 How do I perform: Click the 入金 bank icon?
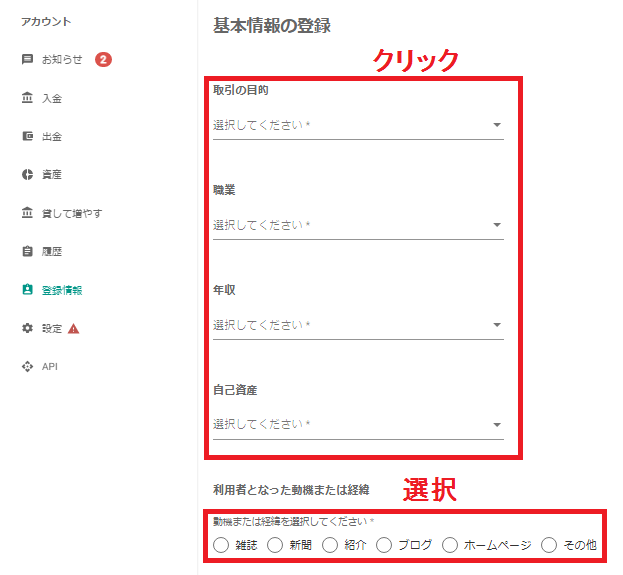click(x=27, y=98)
